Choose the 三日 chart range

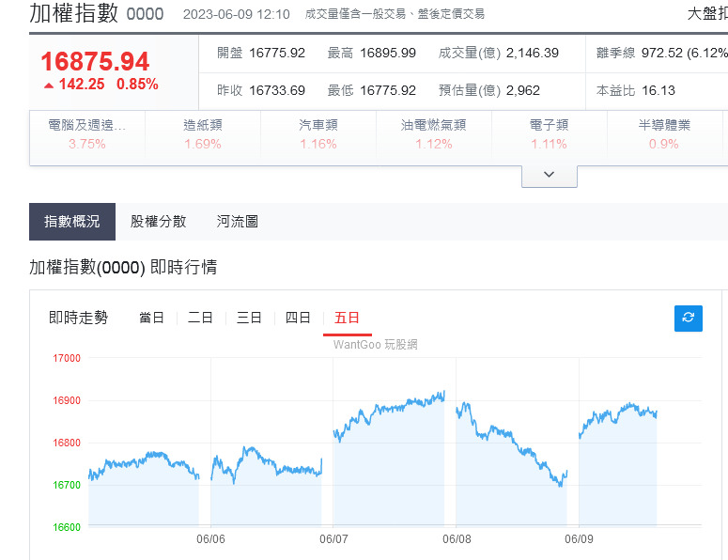click(249, 319)
